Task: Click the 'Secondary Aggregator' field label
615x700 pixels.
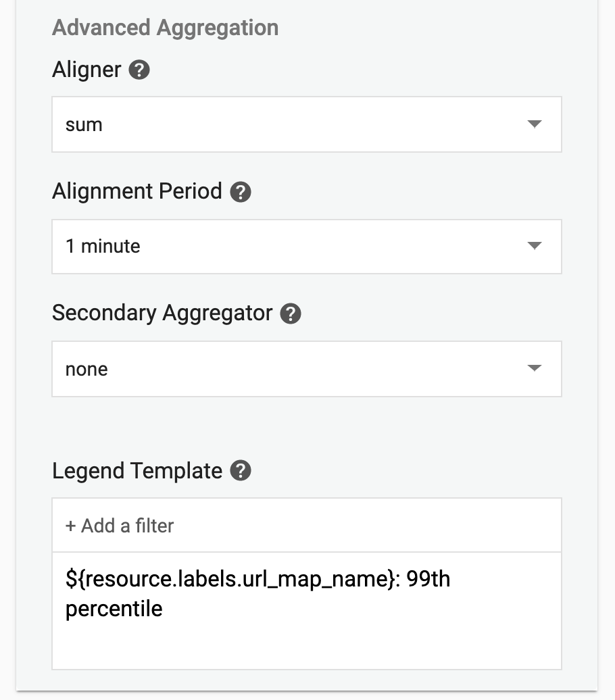Action: click(162, 313)
